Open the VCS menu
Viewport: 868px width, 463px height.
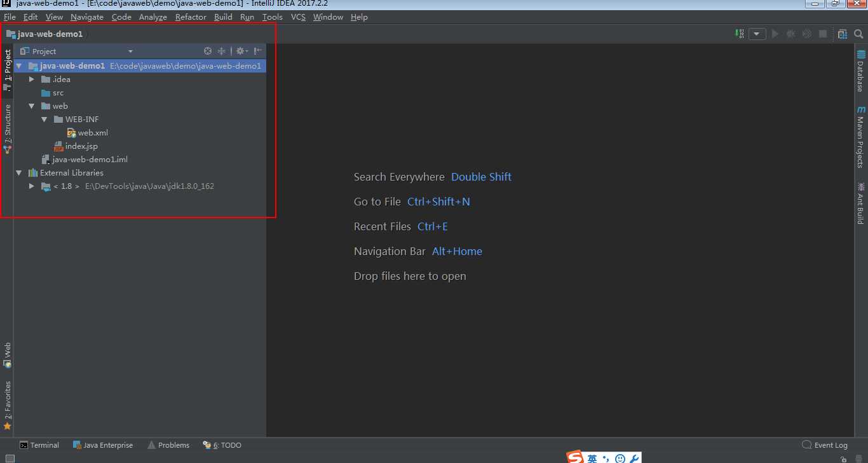coord(298,17)
